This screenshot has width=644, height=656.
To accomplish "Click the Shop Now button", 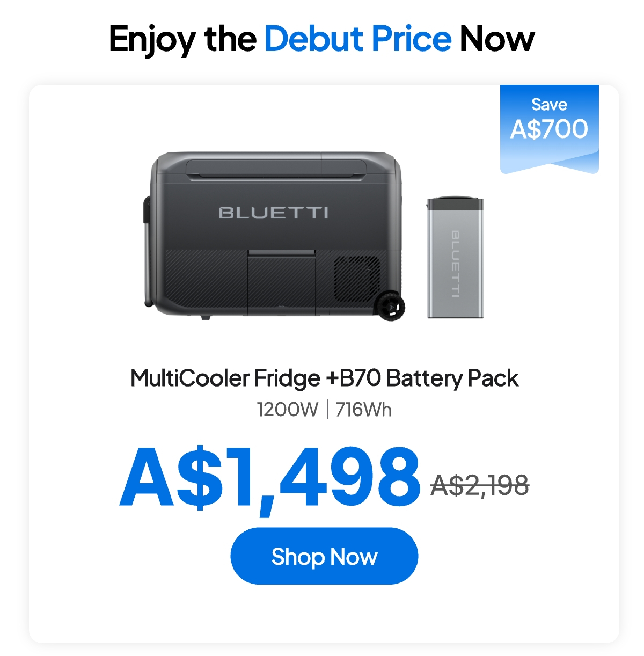I will coord(324,556).
